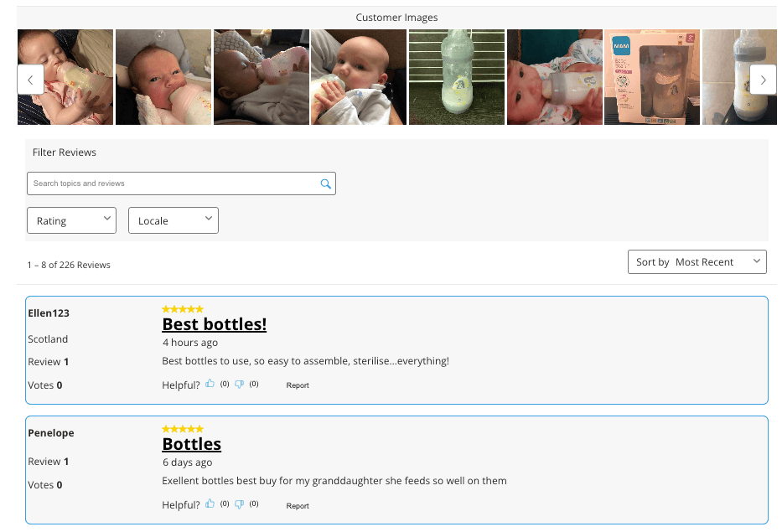Click the search magnifier icon in review search

(326, 183)
